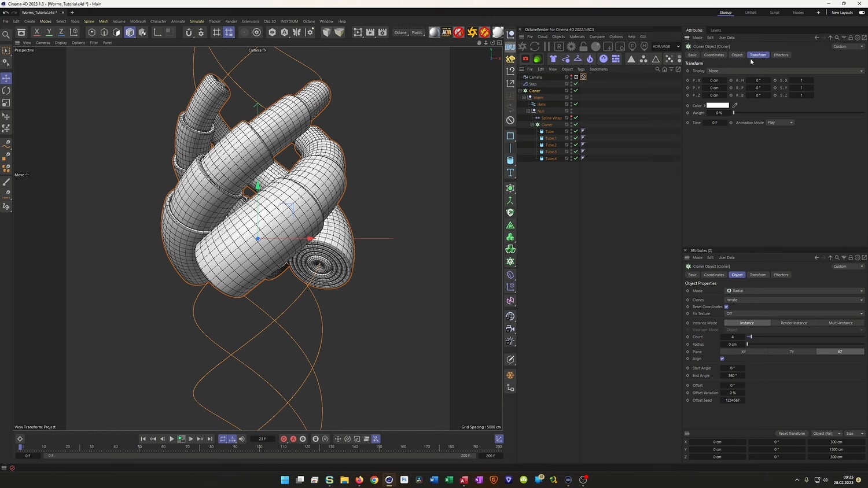This screenshot has height=488, width=868.
Task: Open the Clones Iterate dropdown
Action: pos(794,300)
